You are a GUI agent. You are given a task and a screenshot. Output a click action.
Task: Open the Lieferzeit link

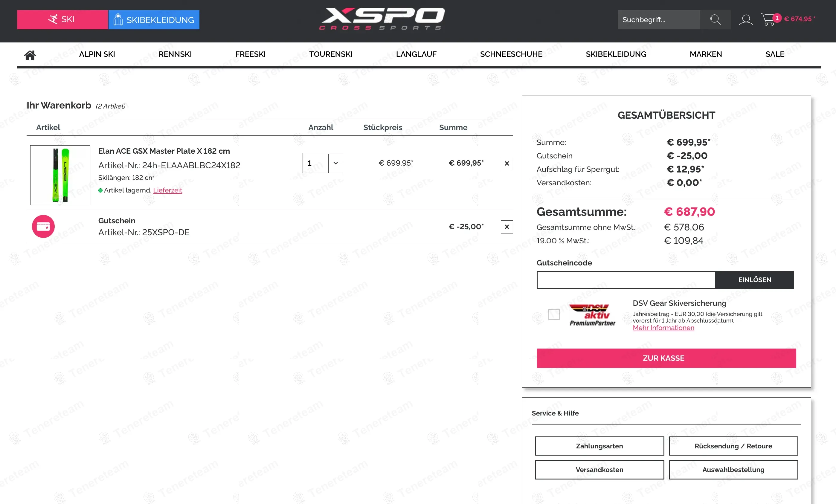click(x=168, y=190)
